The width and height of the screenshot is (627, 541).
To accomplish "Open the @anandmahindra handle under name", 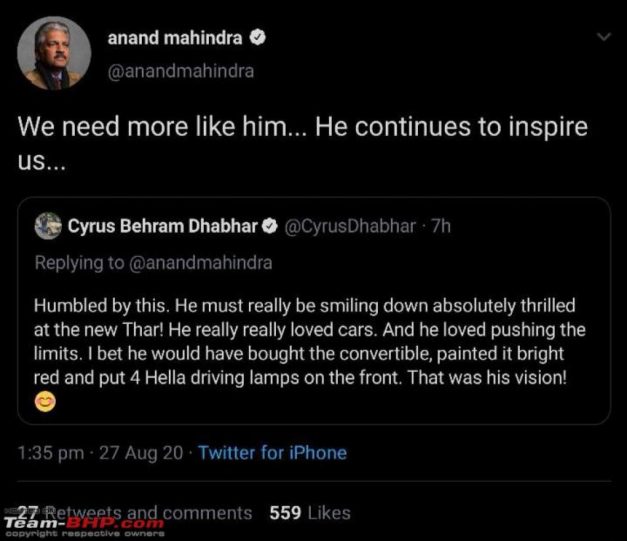I will coord(180,71).
